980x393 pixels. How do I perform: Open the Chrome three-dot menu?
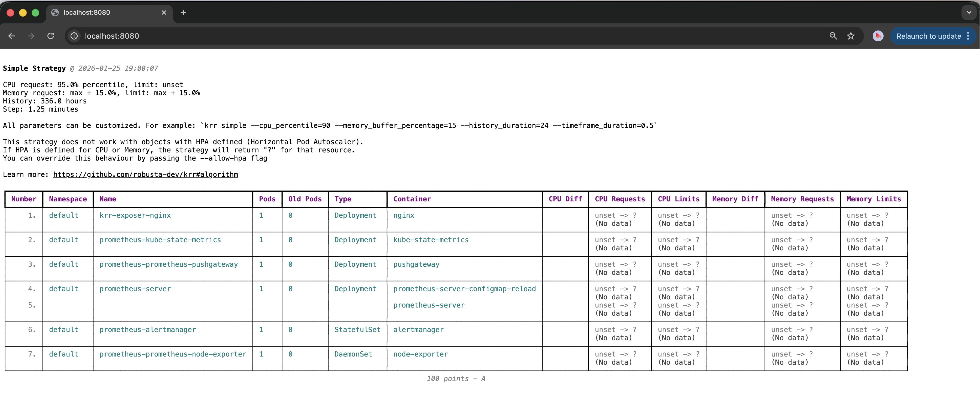point(968,36)
